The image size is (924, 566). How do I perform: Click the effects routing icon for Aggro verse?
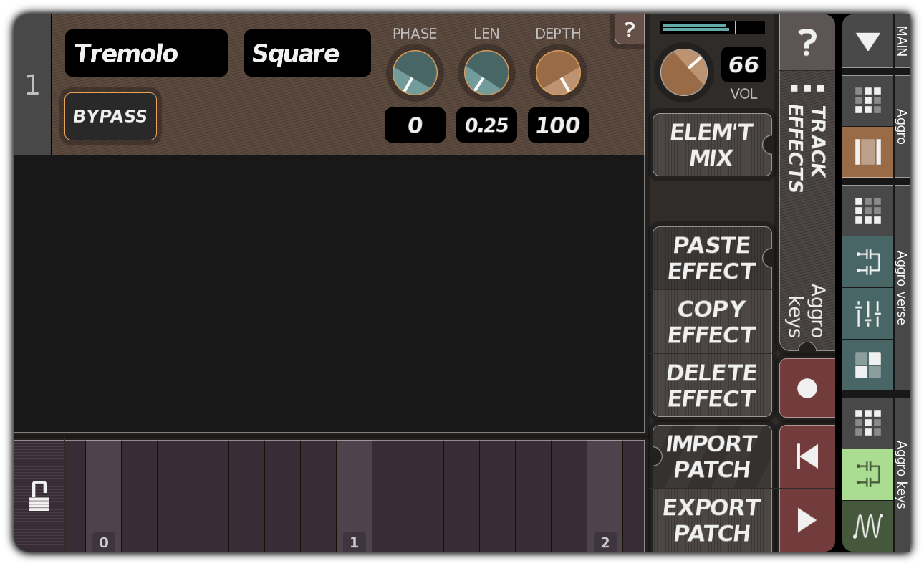pyautogui.click(x=867, y=263)
